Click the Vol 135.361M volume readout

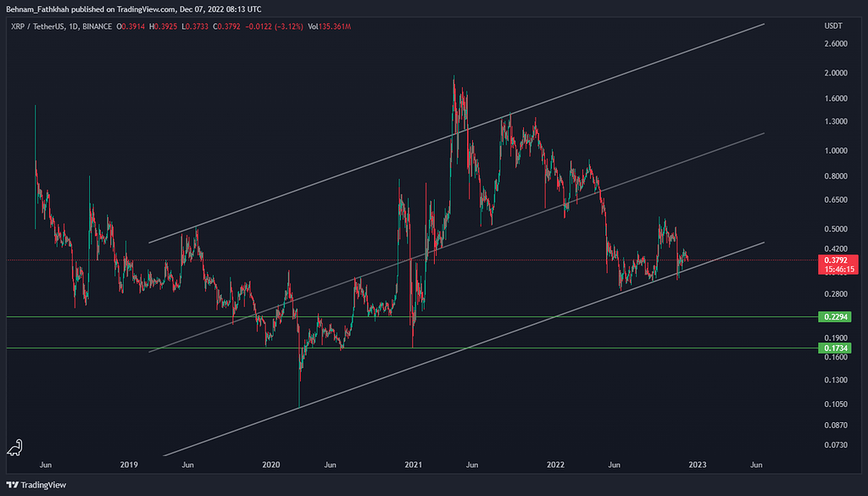click(x=331, y=27)
